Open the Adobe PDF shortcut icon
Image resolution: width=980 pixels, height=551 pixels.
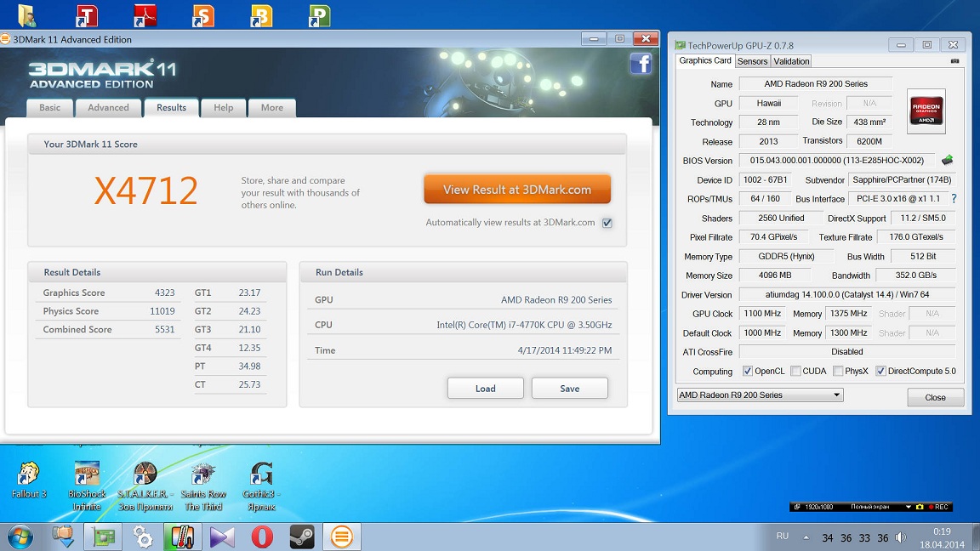[145, 15]
